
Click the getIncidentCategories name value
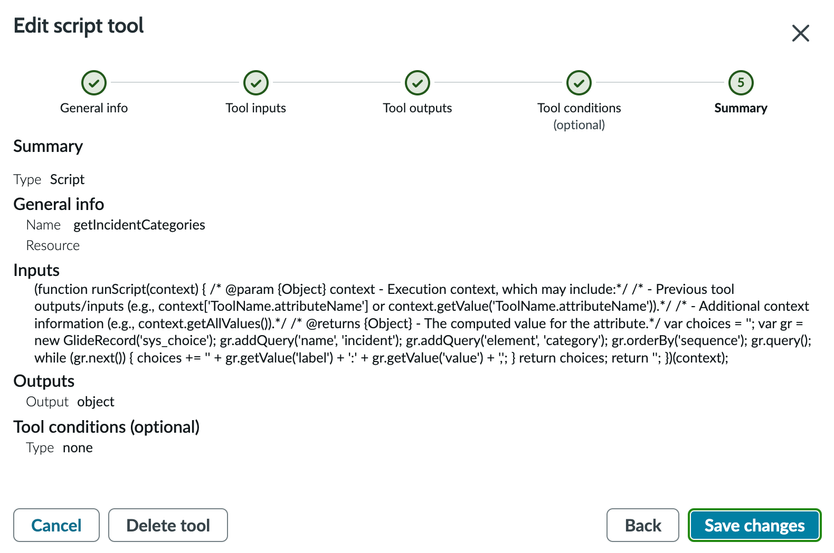point(139,225)
